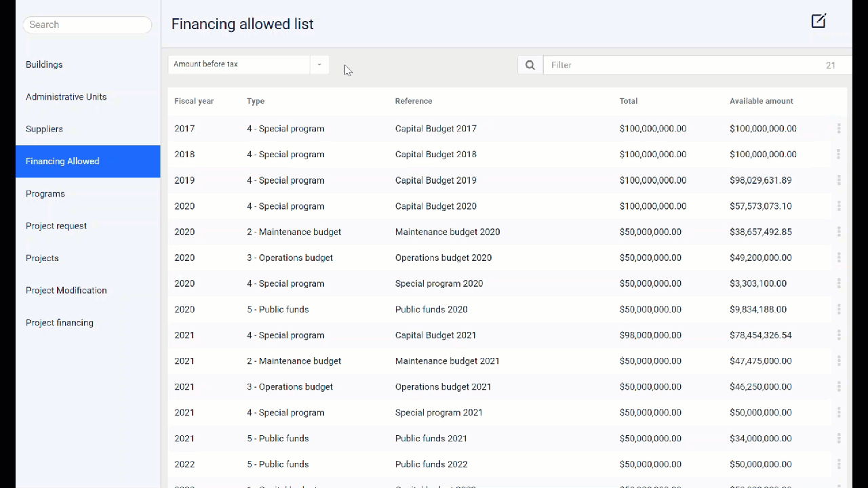
Task: Open row menu for Capital Budget 2019
Action: pyautogui.click(x=839, y=180)
